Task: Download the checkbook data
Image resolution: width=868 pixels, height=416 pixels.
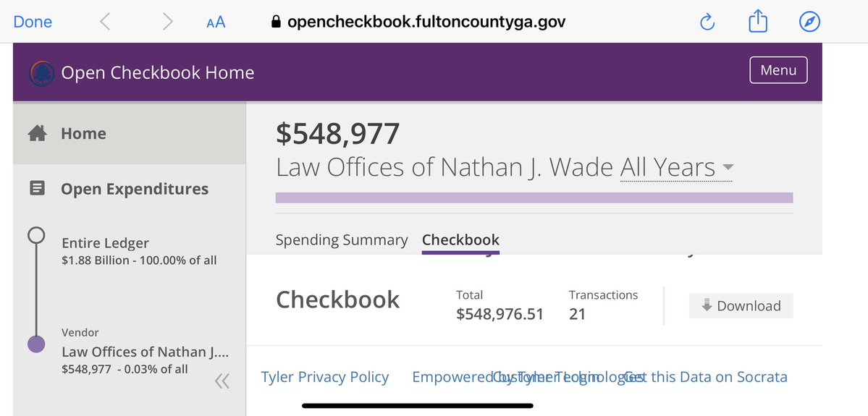Action: tap(741, 306)
